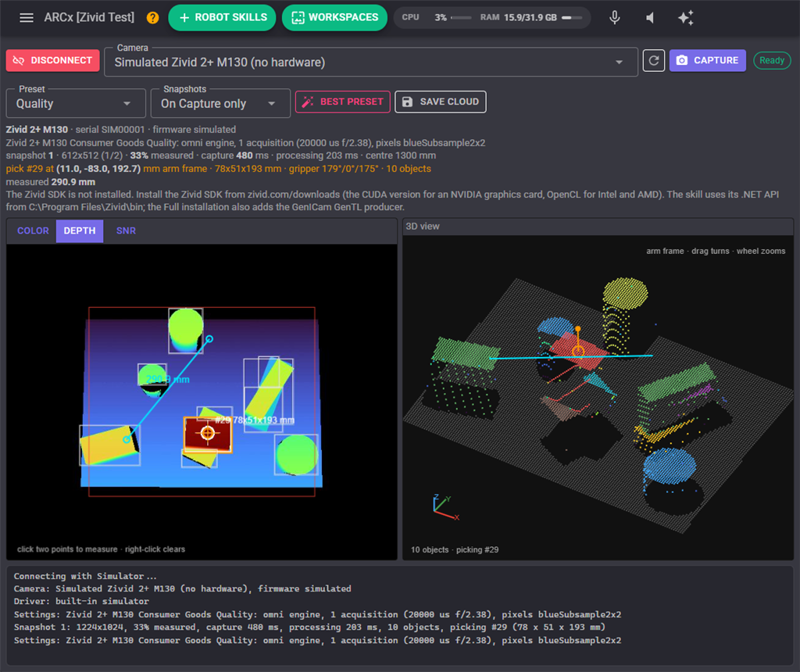Open the hamburger navigation menu
This screenshot has height=672, width=800.
(x=27, y=18)
